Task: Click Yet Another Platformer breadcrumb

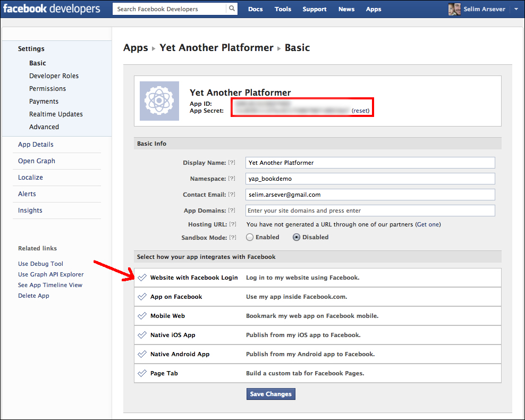Action: pos(216,47)
